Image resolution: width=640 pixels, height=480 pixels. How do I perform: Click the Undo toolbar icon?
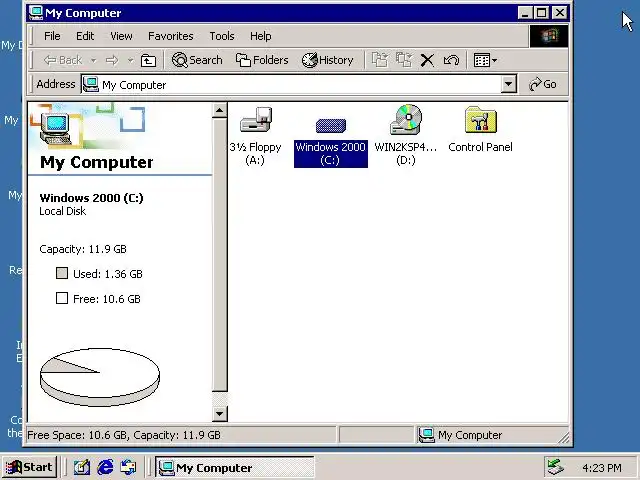click(x=451, y=60)
